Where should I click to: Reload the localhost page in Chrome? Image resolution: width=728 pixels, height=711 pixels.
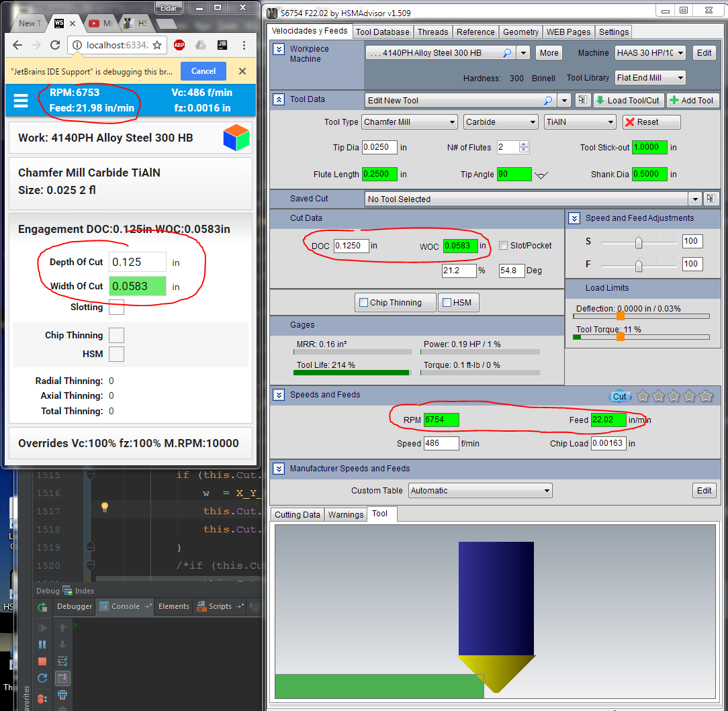click(55, 45)
